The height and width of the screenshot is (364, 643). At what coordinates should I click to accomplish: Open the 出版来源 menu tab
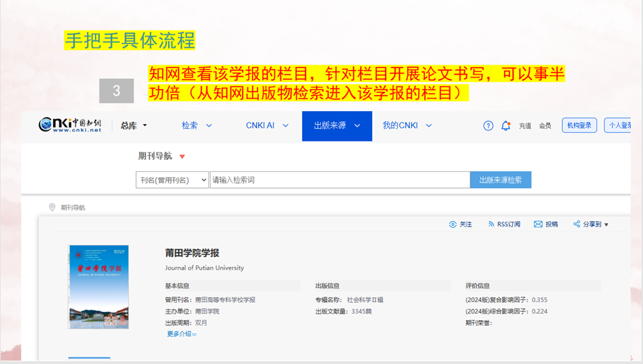tap(336, 125)
